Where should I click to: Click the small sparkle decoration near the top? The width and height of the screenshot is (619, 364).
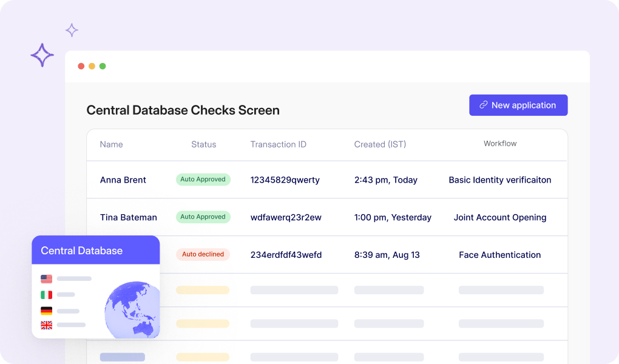[x=72, y=30]
